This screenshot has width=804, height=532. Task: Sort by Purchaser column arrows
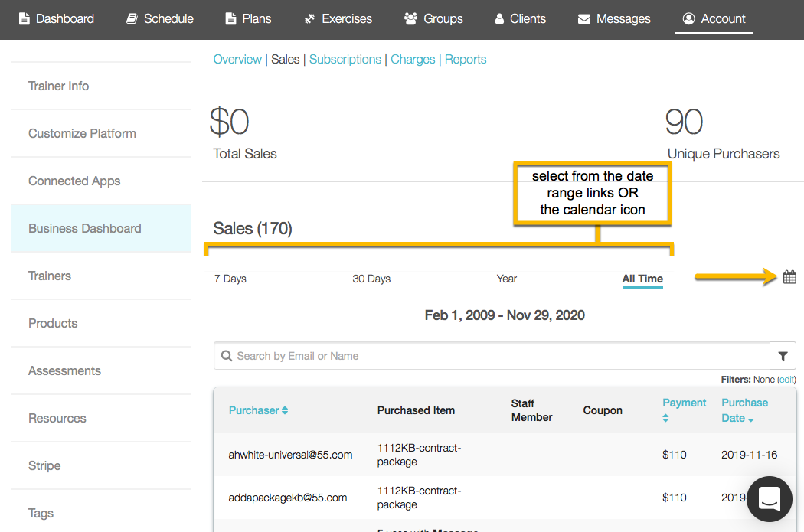(285, 410)
